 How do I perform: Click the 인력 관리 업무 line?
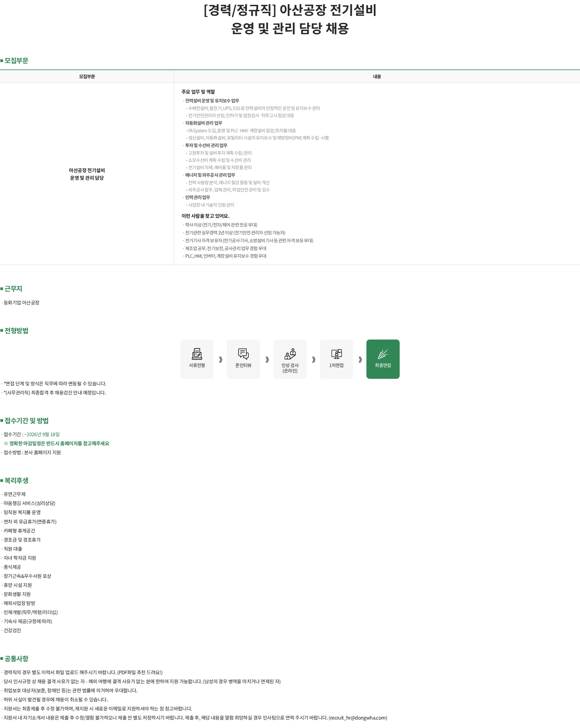197,197
